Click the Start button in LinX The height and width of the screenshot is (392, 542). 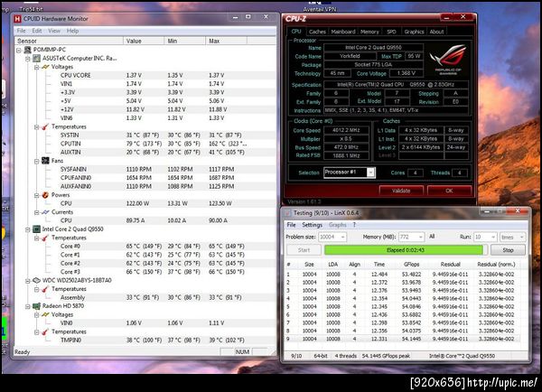pyautogui.click(x=304, y=250)
